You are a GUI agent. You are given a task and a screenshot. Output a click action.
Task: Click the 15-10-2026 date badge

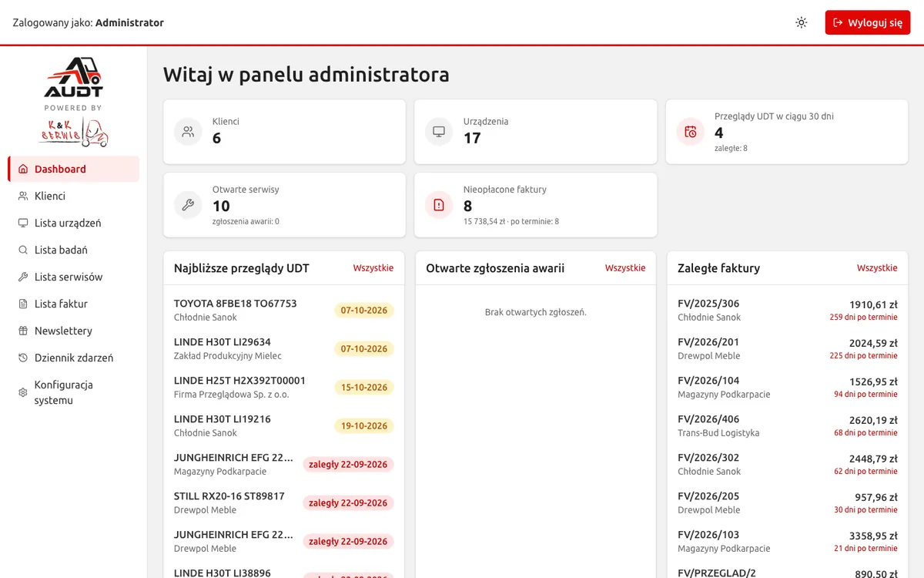coord(364,388)
